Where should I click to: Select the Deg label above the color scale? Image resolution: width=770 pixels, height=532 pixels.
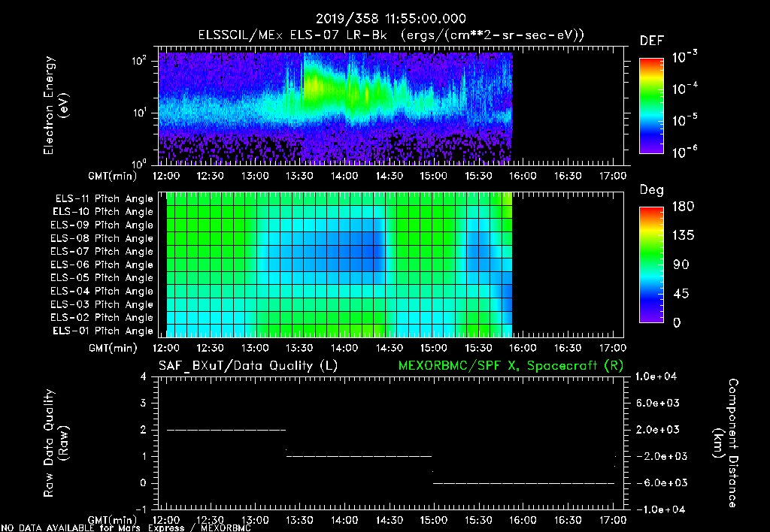pyautogui.click(x=652, y=190)
